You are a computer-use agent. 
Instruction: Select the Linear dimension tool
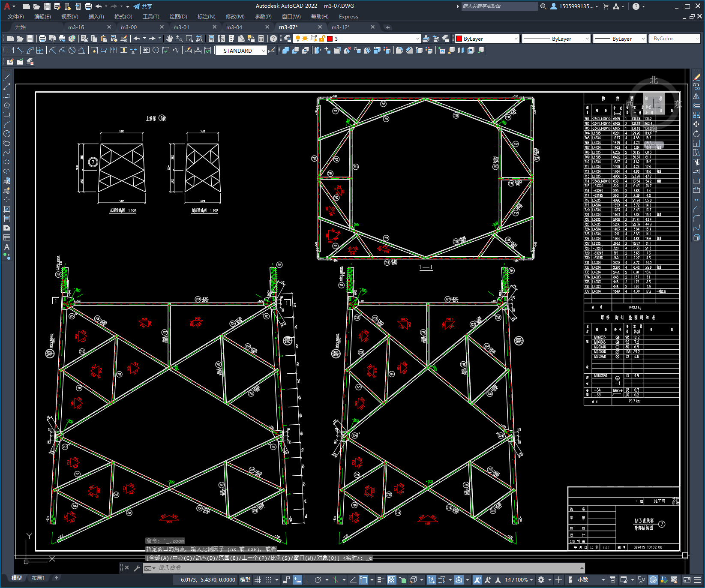10,50
